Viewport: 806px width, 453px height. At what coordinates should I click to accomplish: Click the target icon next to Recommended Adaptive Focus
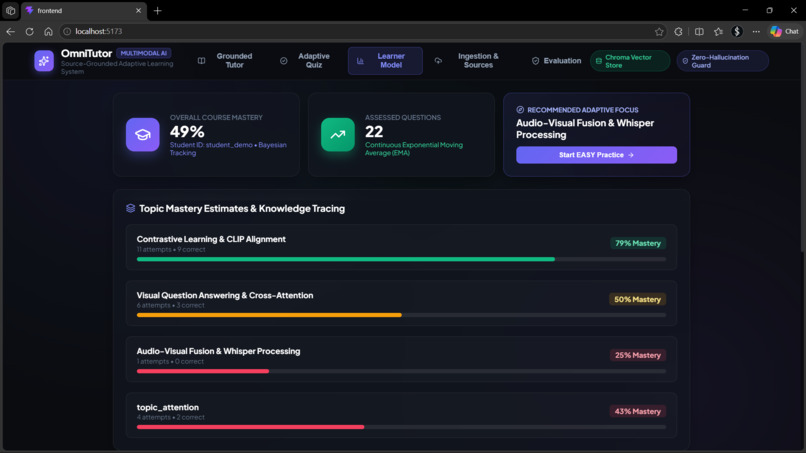520,110
